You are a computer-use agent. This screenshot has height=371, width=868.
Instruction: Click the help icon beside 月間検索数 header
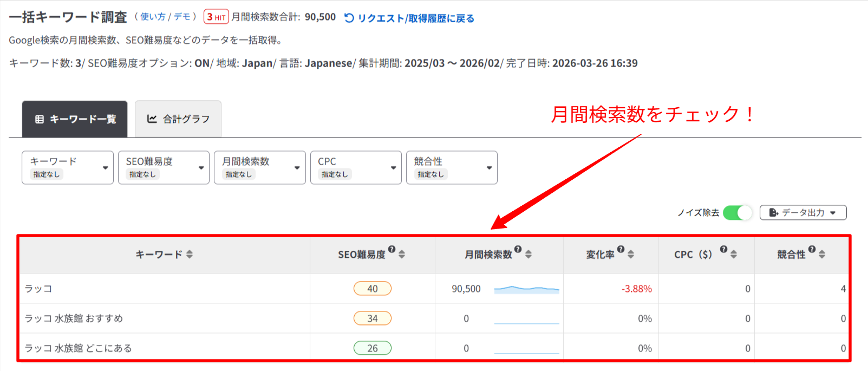518,249
